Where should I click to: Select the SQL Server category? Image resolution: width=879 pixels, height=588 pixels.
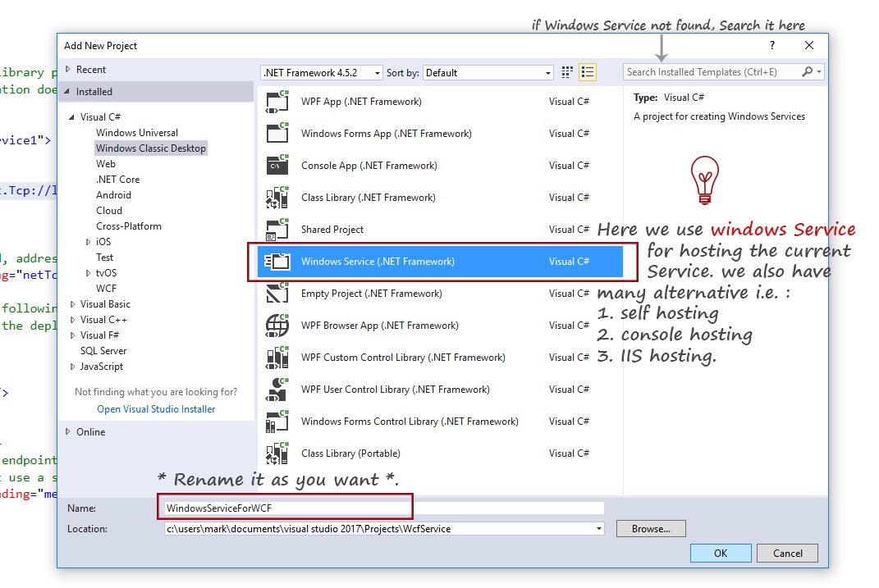click(x=103, y=351)
